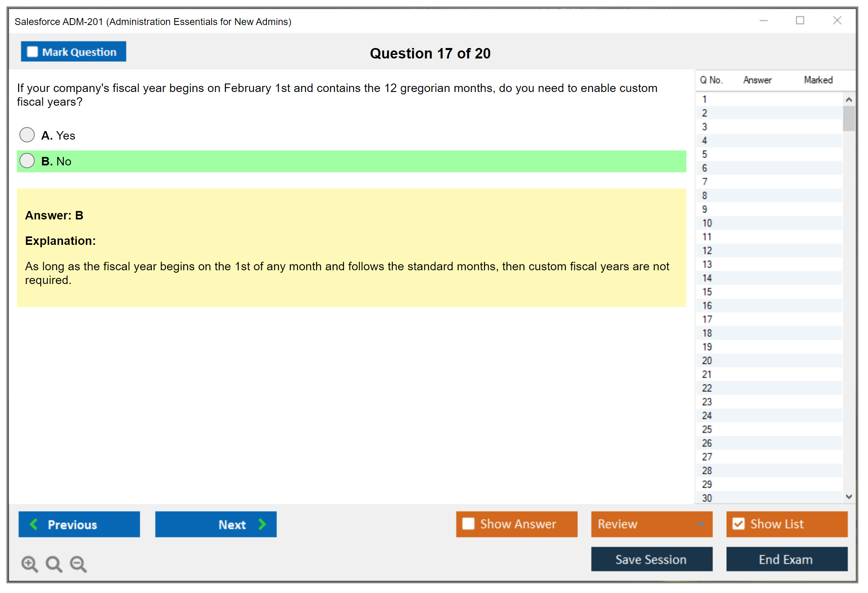
Task: Select radio option B. No
Action: (x=27, y=161)
